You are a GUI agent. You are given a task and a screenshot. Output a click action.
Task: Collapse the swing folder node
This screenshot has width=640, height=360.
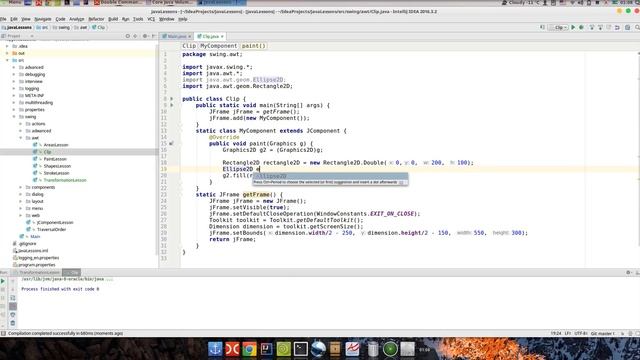point(14,117)
